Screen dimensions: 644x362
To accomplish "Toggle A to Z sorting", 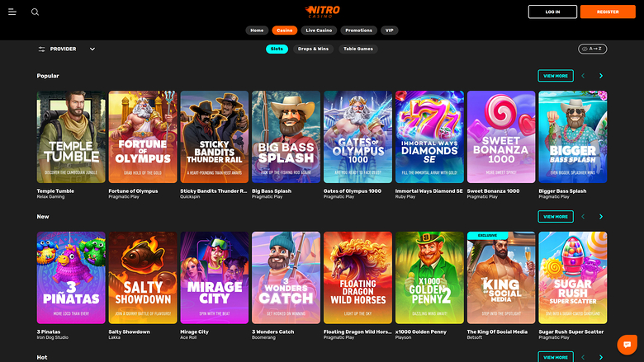I will point(592,49).
